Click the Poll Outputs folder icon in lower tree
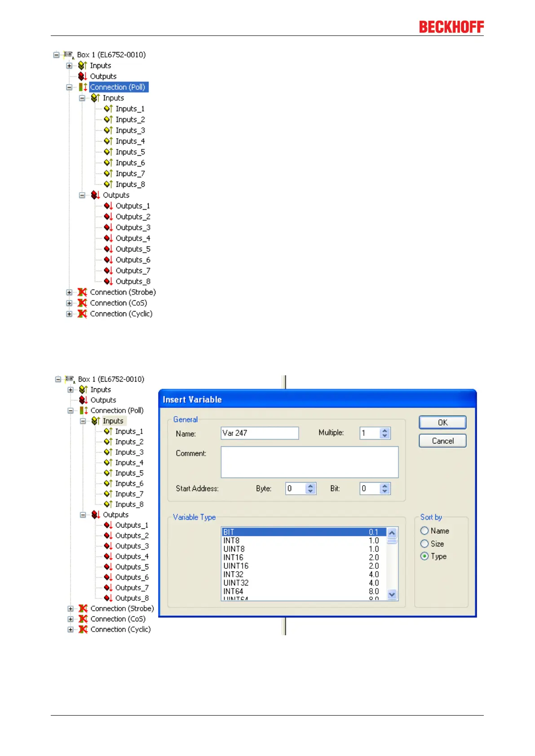Screen dimensions: 535x756 pos(96,514)
